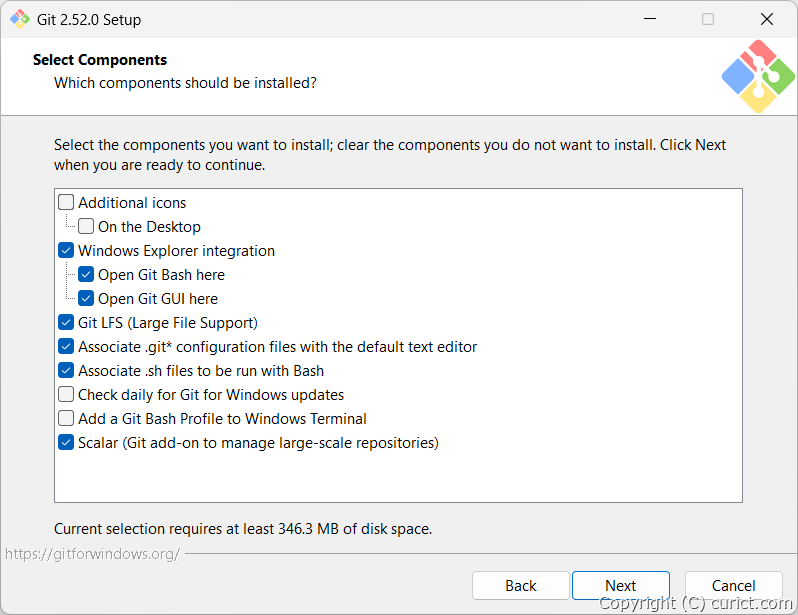The image size is (798, 615).
Task: Uncheck the Scalar add-on component
Action: (x=66, y=443)
